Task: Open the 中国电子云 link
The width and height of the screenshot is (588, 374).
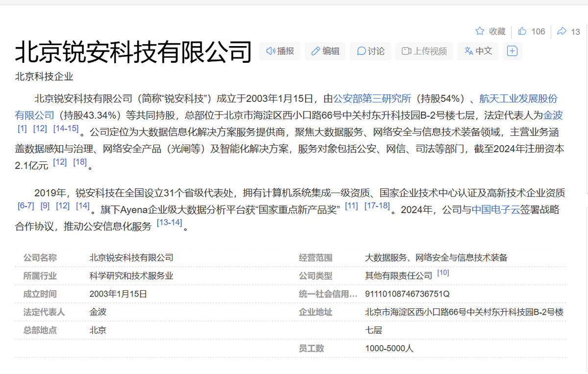Action: tap(495, 210)
